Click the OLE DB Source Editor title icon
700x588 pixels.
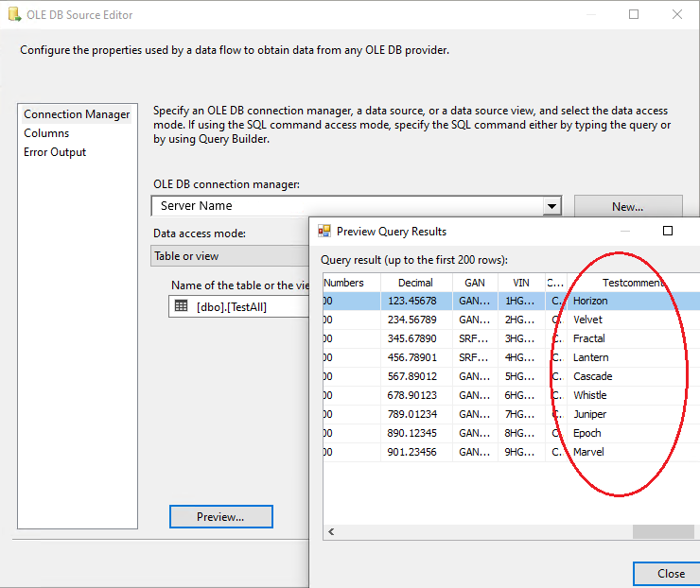click(12, 14)
